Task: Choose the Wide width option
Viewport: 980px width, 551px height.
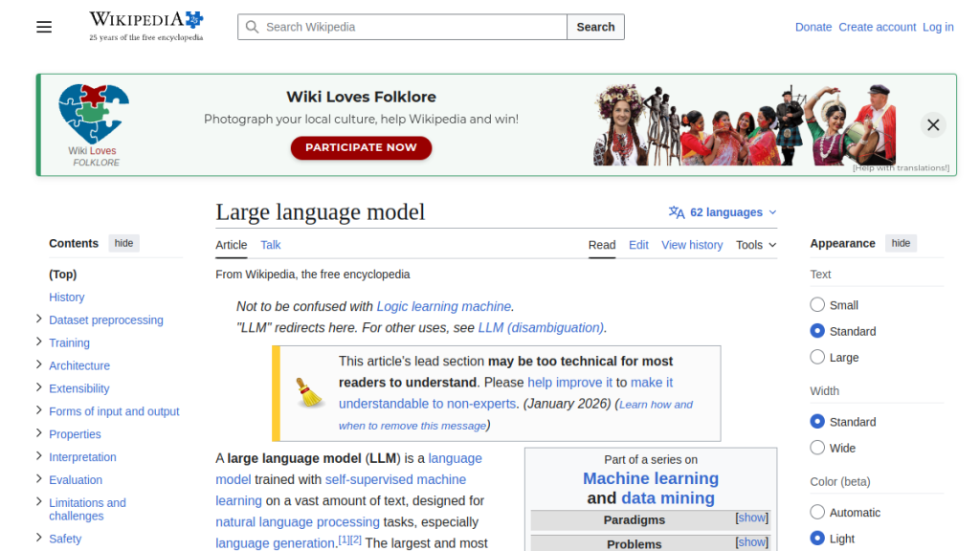Action: 817,448
